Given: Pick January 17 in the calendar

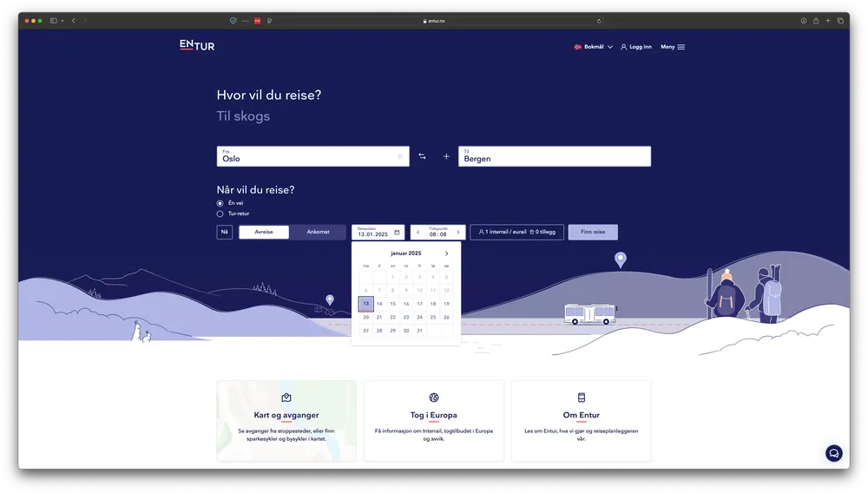Looking at the screenshot, I should 419,304.
